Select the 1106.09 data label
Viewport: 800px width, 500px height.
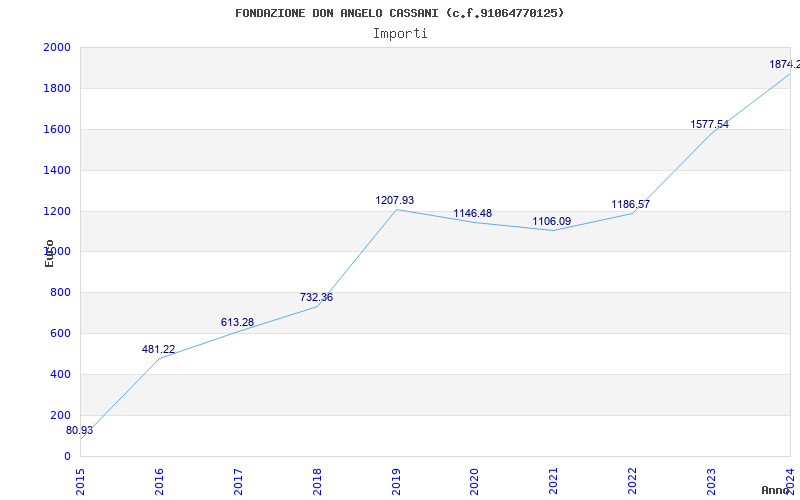tap(552, 221)
